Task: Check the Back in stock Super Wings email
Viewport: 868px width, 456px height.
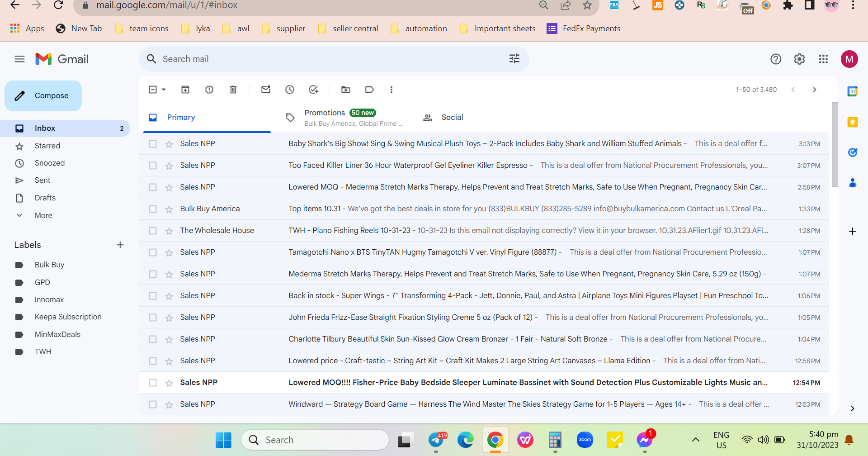Action: [x=153, y=296]
